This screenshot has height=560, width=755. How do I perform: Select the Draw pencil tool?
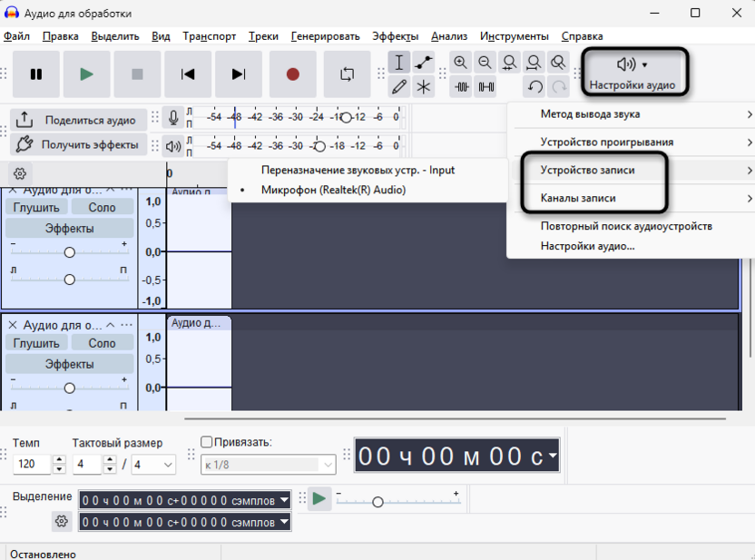pos(399,87)
